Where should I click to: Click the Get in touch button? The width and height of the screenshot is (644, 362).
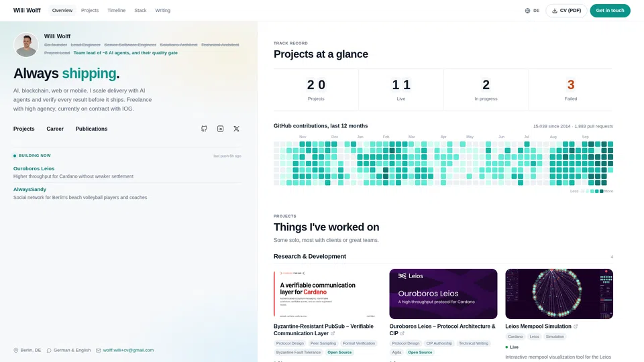(610, 11)
